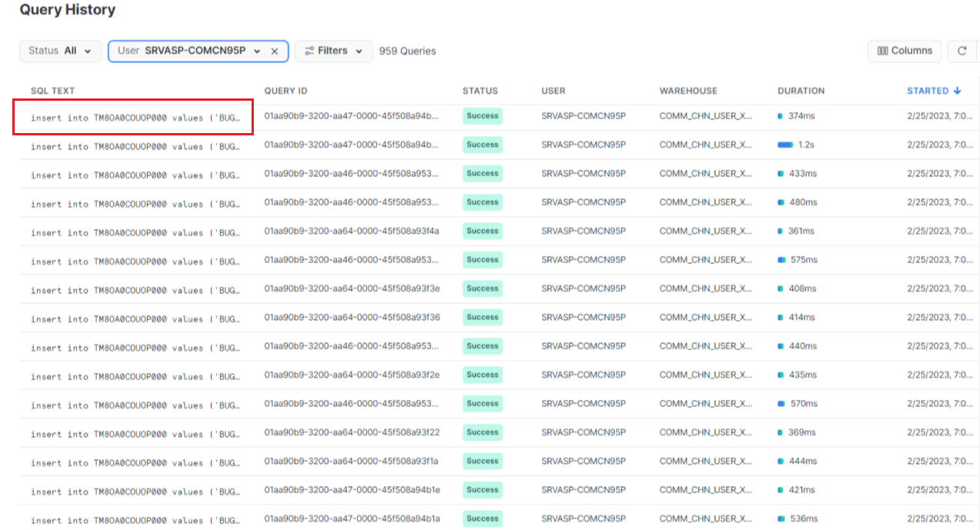Sort by the DURATION column header
980x530 pixels.
coord(801,91)
